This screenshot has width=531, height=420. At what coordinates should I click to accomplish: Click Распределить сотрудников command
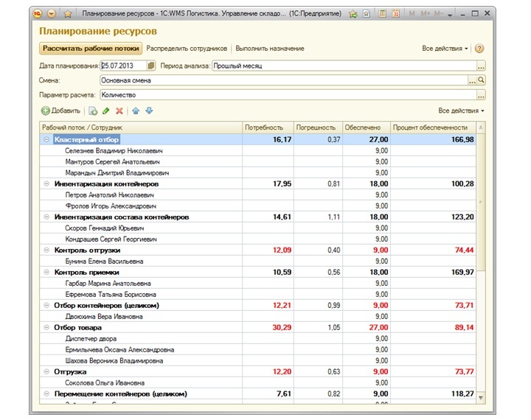tap(187, 49)
